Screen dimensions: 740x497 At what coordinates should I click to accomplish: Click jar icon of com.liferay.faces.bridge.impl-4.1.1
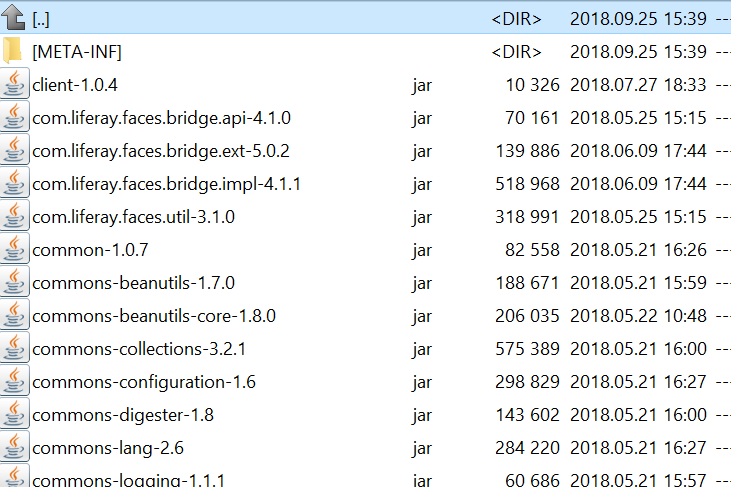point(14,183)
